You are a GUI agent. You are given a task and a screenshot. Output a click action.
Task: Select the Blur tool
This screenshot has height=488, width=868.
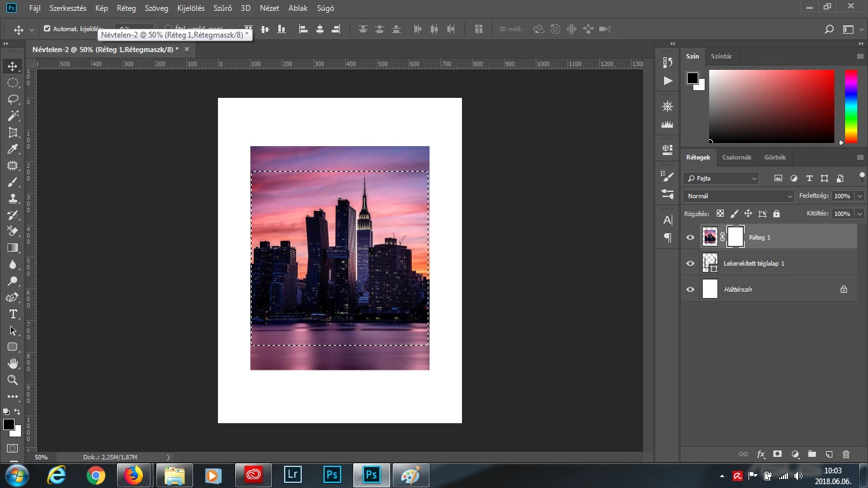pyautogui.click(x=13, y=264)
